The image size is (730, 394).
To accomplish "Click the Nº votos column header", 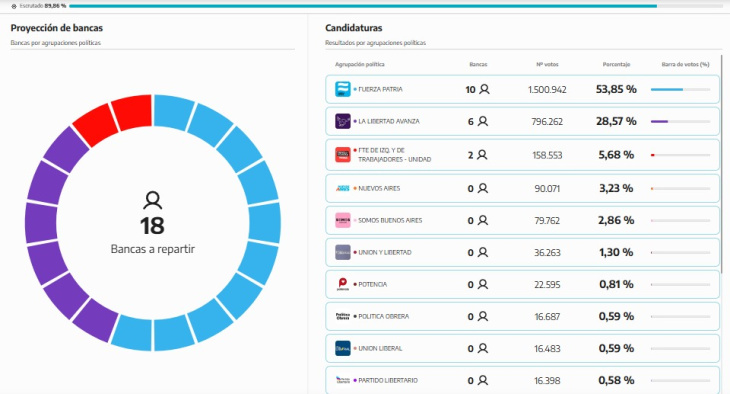I will click(x=547, y=64).
